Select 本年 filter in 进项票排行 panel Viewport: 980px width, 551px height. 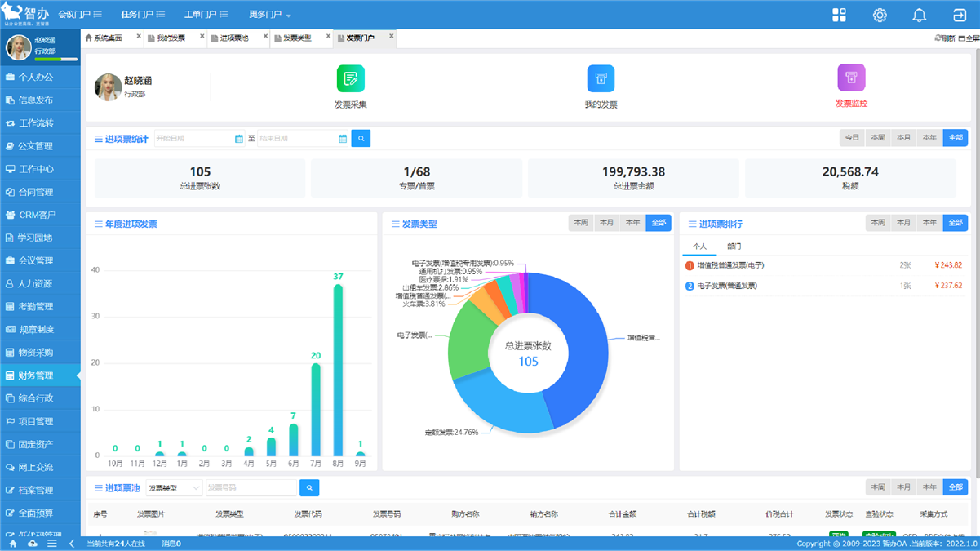coord(929,223)
